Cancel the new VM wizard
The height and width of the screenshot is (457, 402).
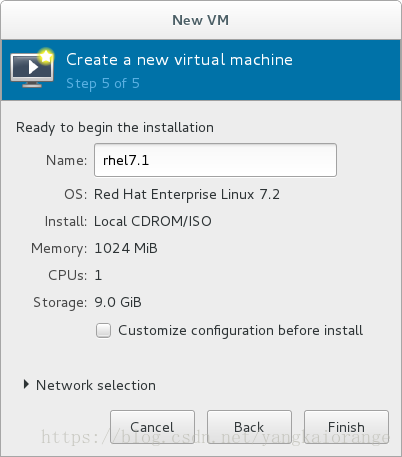click(152, 427)
